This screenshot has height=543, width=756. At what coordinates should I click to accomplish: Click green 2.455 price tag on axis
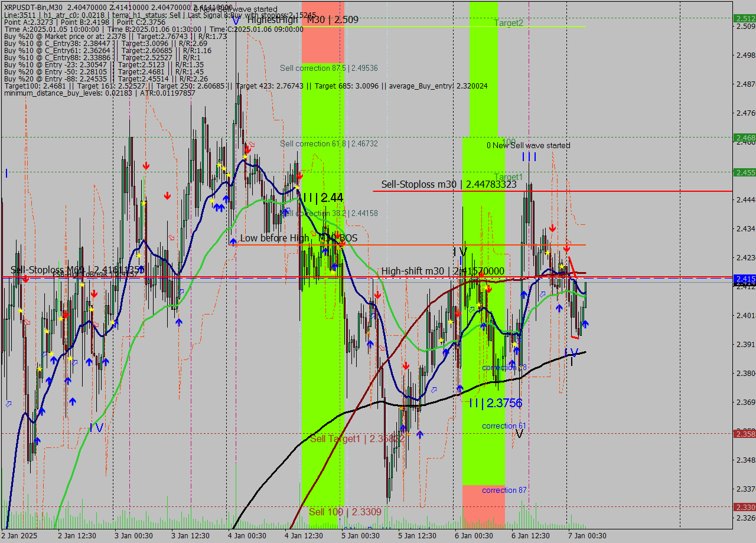click(744, 172)
